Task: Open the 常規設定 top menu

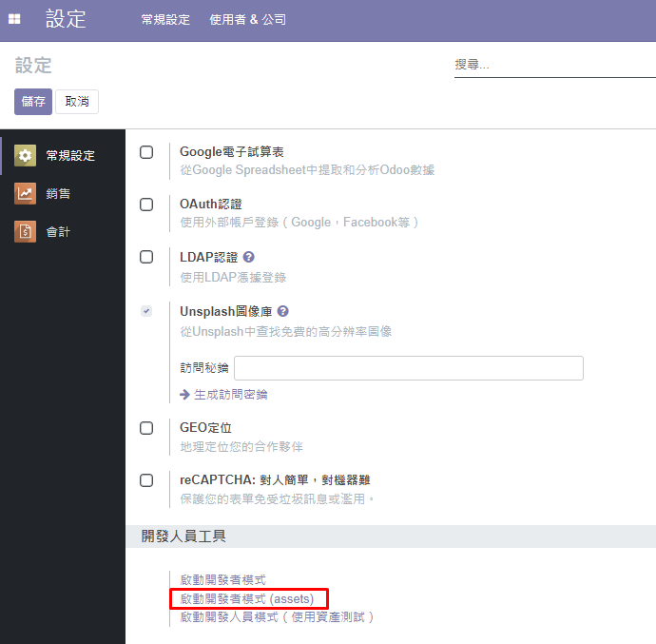Action: [x=165, y=20]
